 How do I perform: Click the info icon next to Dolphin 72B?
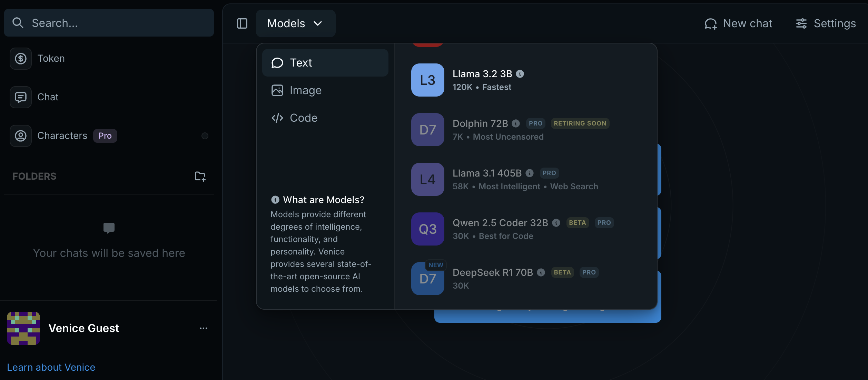(516, 123)
